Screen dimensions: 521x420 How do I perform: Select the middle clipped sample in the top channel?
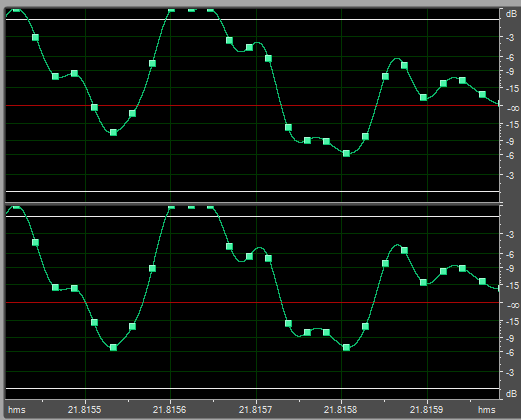[191, 9]
